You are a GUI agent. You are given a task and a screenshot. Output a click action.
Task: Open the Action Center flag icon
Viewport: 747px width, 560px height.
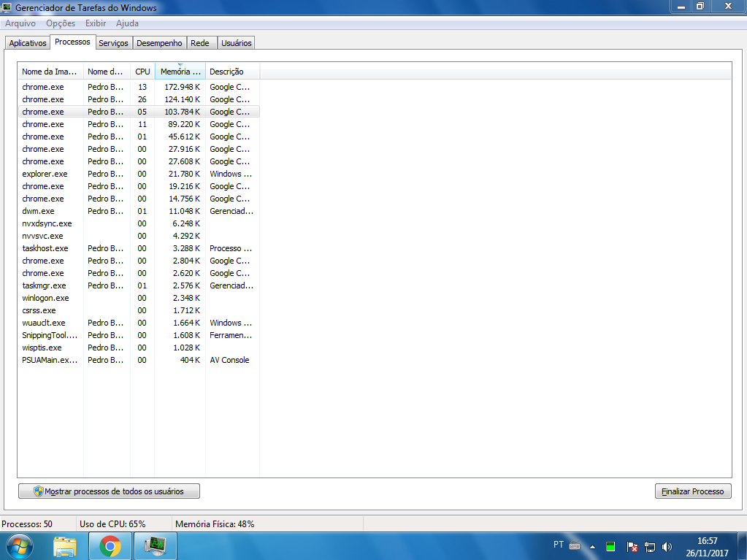(632, 547)
